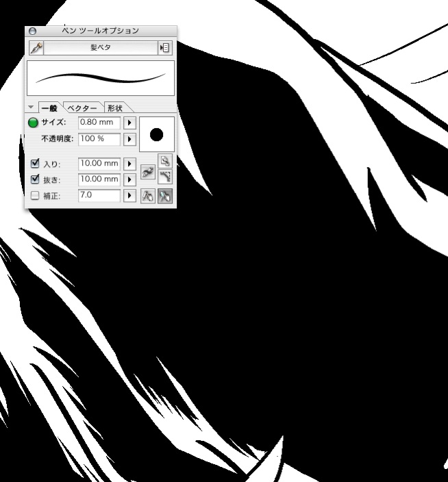Close the ペン ツールオプション panel

tap(32, 31)
